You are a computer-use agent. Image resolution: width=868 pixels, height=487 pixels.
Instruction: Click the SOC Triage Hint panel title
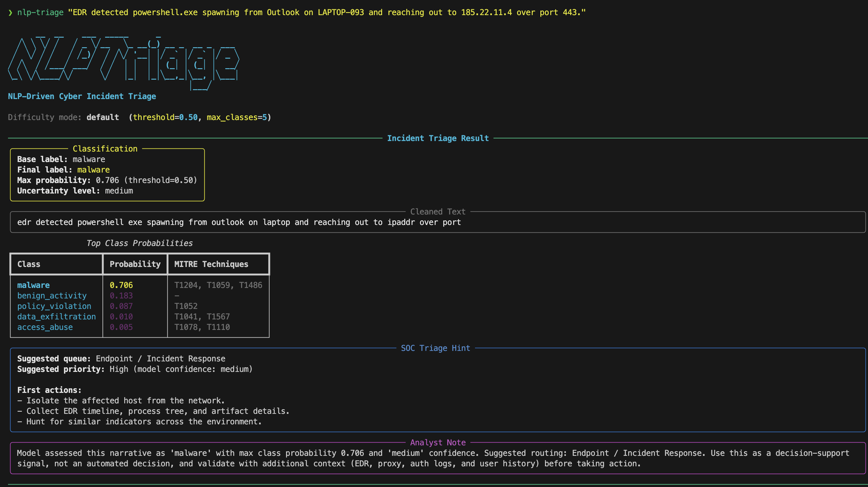435,348
